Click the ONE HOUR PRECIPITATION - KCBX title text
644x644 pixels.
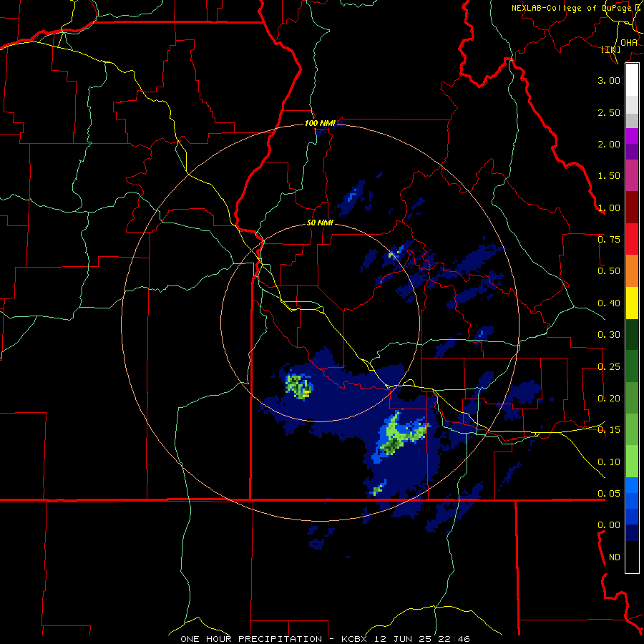(273, 639)
